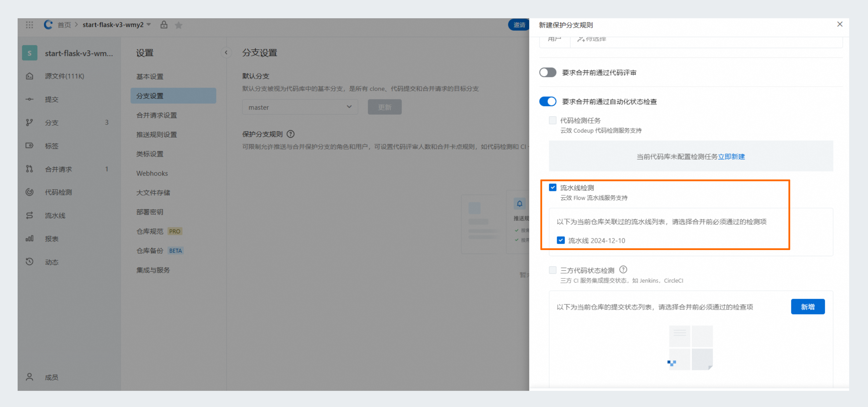Click the commits sidebar icon
The image size is (868, 407).
[x=30, y=99]
